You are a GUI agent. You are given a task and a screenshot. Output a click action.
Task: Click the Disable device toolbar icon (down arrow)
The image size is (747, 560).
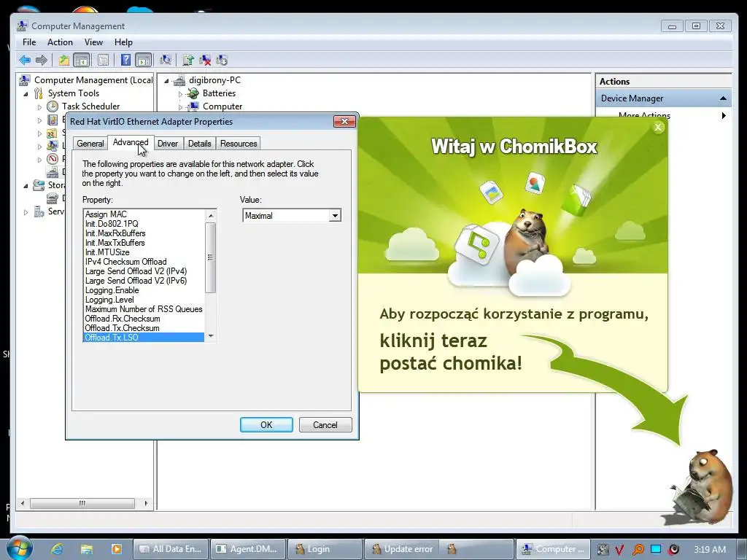[222, 60]
